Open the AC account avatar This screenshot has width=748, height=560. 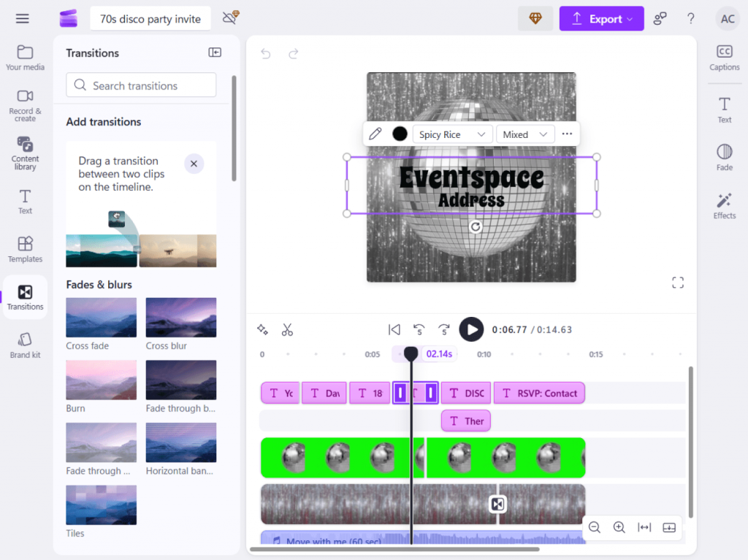tap(727, 18)
